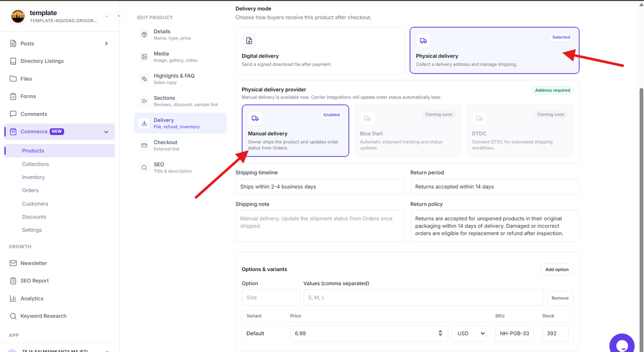644x352 pixels.
Task: Click the Return policy text area
Action: (495, 226)
